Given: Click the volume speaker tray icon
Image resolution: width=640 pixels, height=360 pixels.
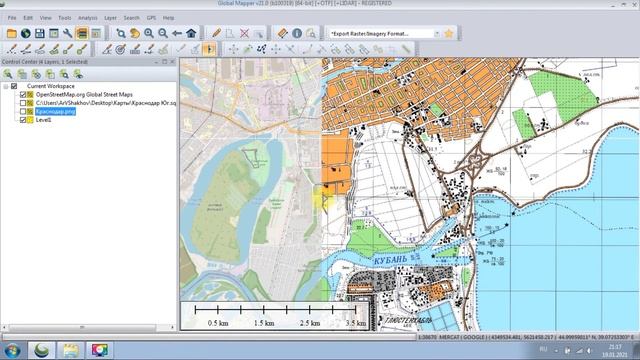Looking at the screenshot, I should [589, 350].
